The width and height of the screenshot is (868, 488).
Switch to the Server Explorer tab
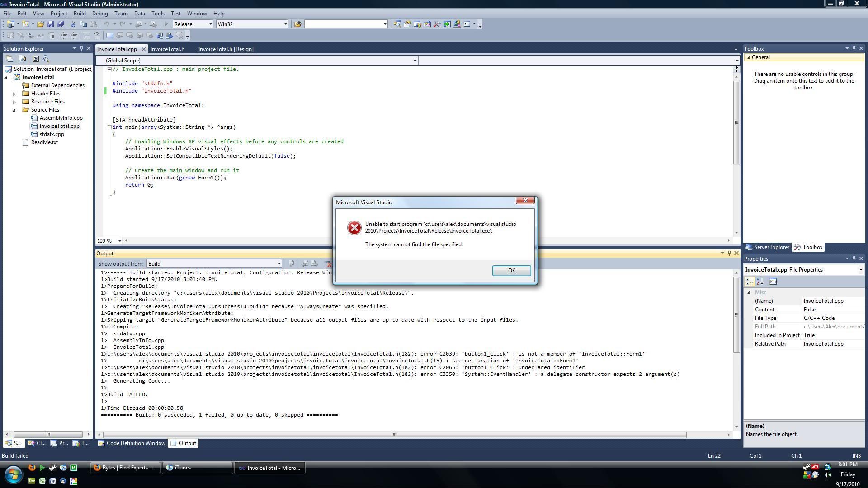click(x=767, y=247)
